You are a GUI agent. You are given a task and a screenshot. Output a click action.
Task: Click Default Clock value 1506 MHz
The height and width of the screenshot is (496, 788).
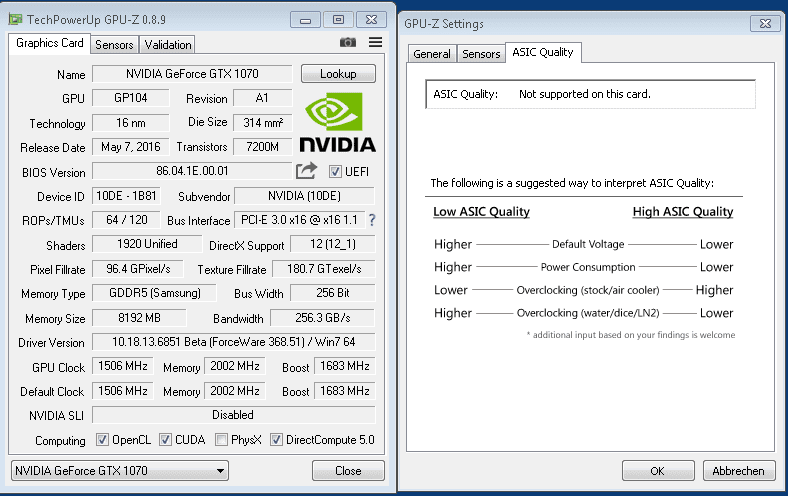[123, 390]
